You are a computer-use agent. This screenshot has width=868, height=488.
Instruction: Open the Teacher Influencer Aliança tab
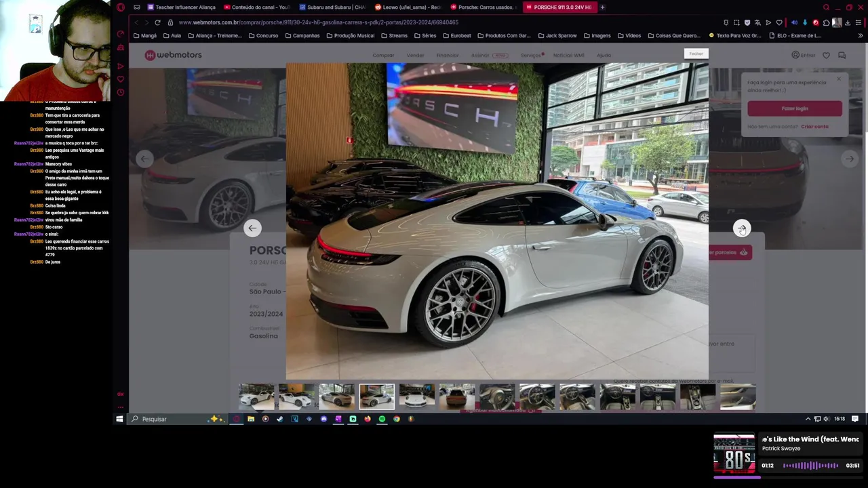tap(181, 7)
